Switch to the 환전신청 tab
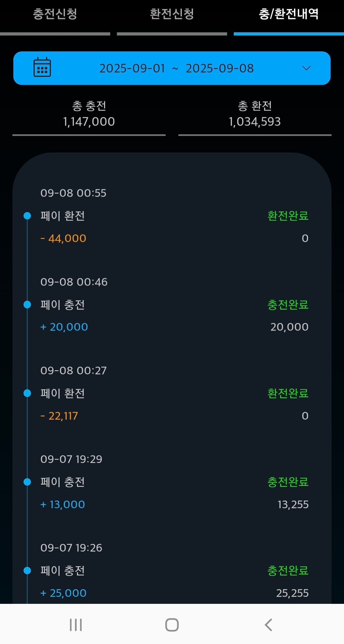The width and height of the screenshot is (344, 644). (172, 14)
